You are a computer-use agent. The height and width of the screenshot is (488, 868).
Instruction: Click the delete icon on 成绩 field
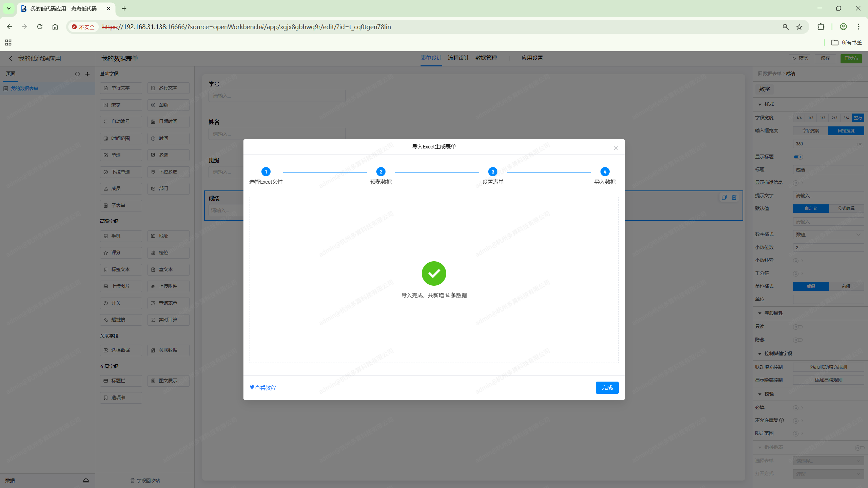point(734,197)
